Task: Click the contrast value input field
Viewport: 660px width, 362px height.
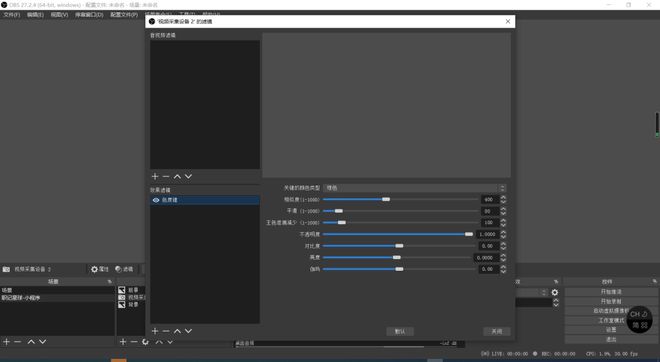Action: click(x=488, y=246)
